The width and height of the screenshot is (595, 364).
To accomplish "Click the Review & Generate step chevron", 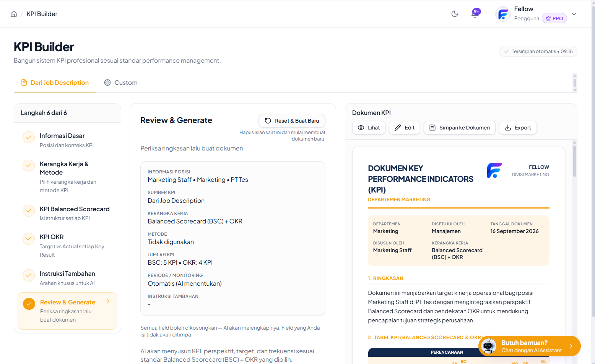I will (x=108, y=302).
